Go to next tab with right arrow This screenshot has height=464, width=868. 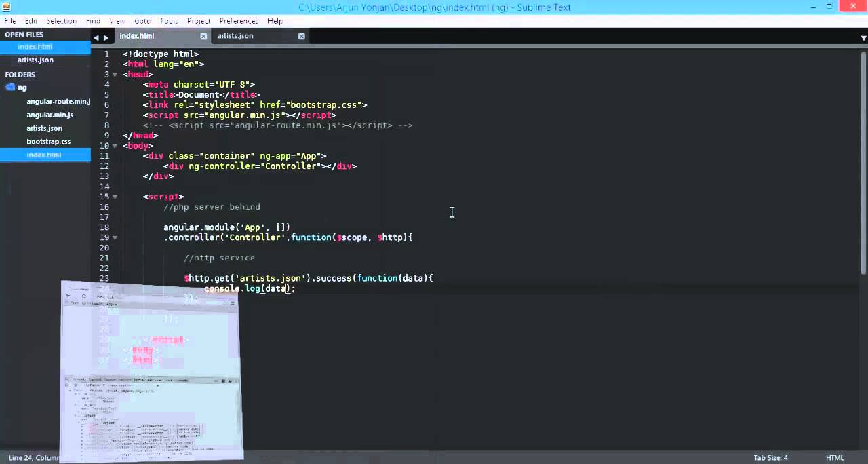(x=106, y=37)
